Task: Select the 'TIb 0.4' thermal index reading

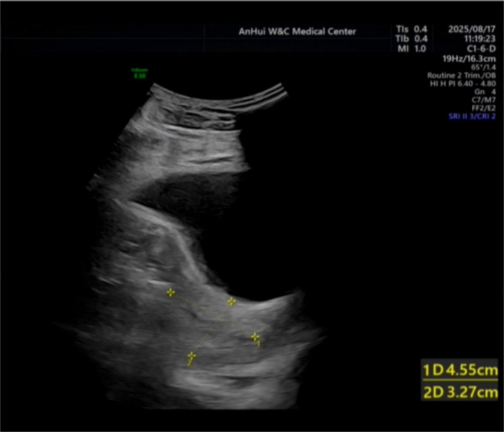Action: click(411, 39)
